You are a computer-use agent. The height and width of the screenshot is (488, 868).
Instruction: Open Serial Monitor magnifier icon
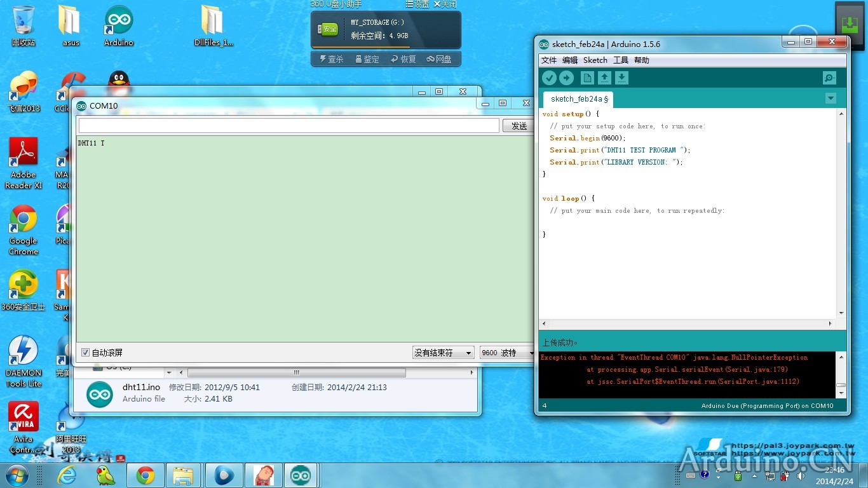pos(829,78)
